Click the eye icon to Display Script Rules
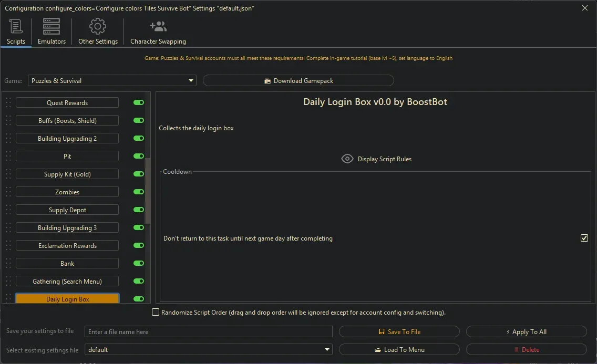The width and height of the screenshot is (597, 364). point(347,158)
